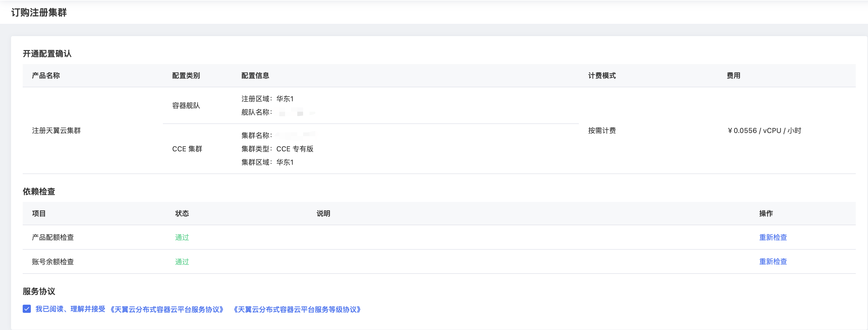The height and width of the screenshot is (330, 868).
Task: Click the 项目 column header
Action: coord(39,213)
